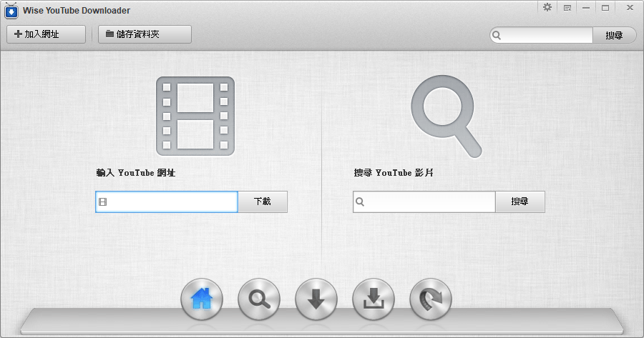Image resolution: width=644 pixels, height=338 pixels.
Task: Click the 下載 download button
Action: pyautogui.click(x=263, y=202)
